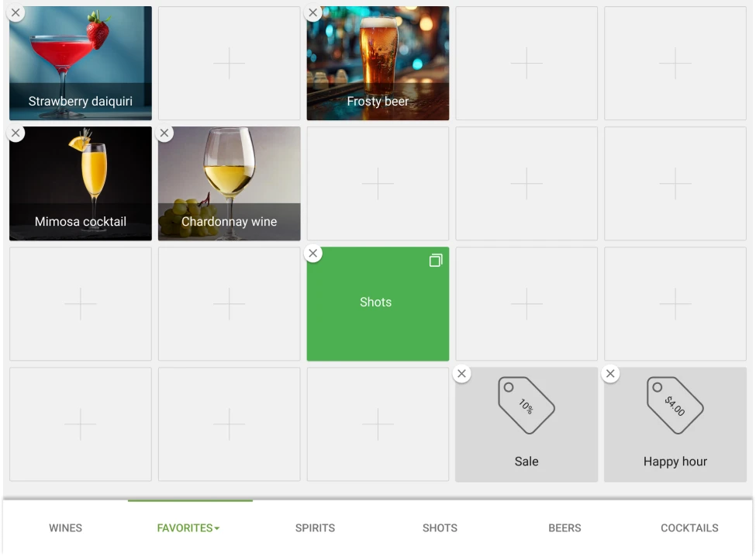This screenshot has height=557, width=756.
Task: Click the $4.00 tag icon on Happy hour
Action: (674, 404)
